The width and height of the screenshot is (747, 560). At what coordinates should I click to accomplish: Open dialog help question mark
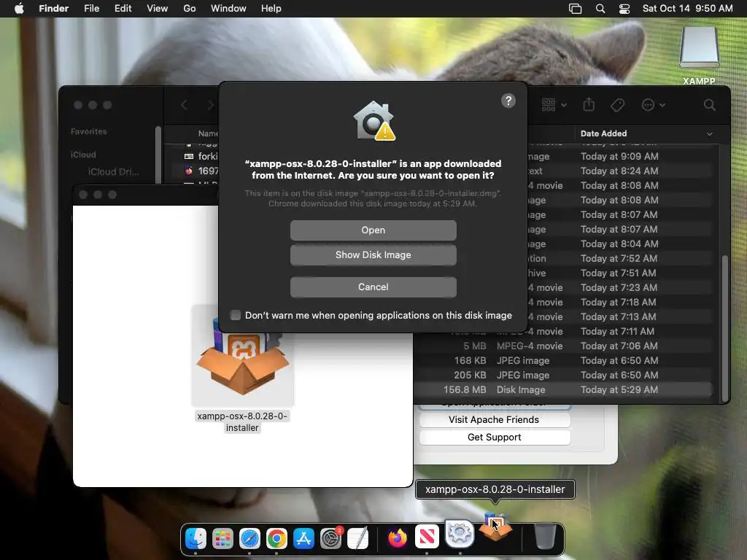click(508, 101)
